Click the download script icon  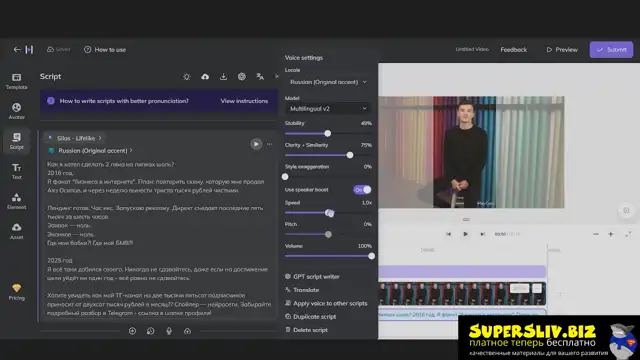223,76
